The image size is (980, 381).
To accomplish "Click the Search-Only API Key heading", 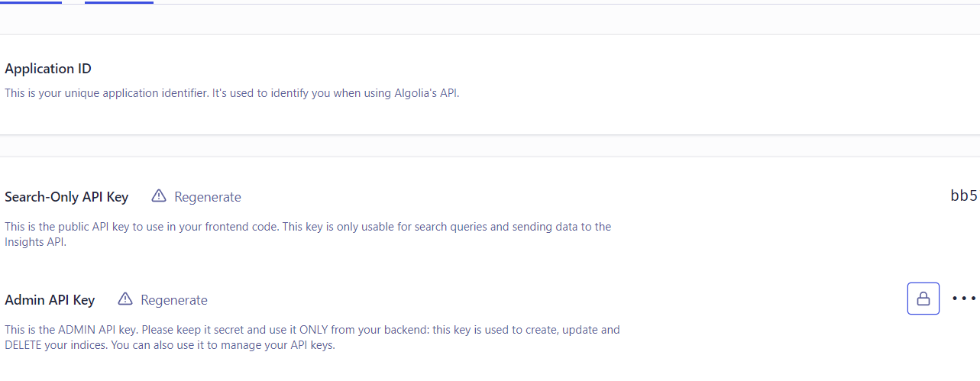I will (x=66, y=197).
